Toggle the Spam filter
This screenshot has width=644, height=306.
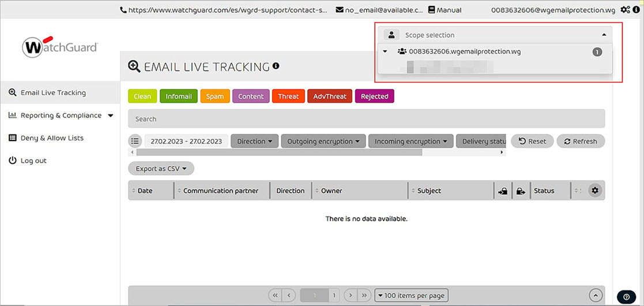click(x=215, y=96)
